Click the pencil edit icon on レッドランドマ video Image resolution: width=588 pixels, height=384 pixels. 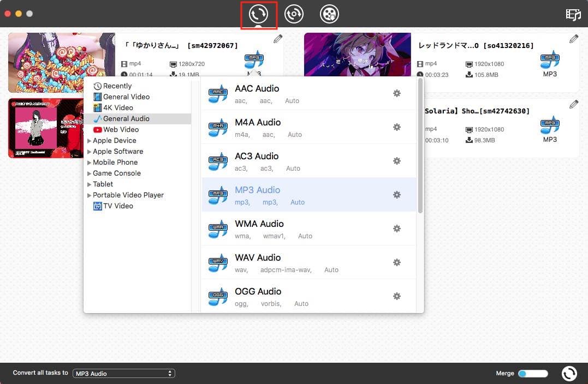point(573,39)
